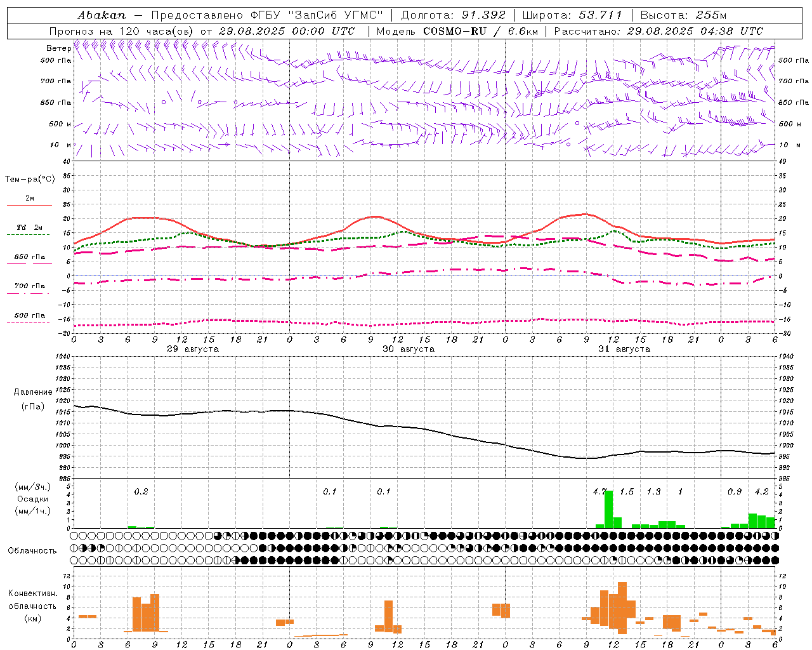The height and width of the screenshot is (650, 812).
Task: Click the dashed pink line sample under 850 гПа legend
Action: pyautogui.click(x=28, y=263)
